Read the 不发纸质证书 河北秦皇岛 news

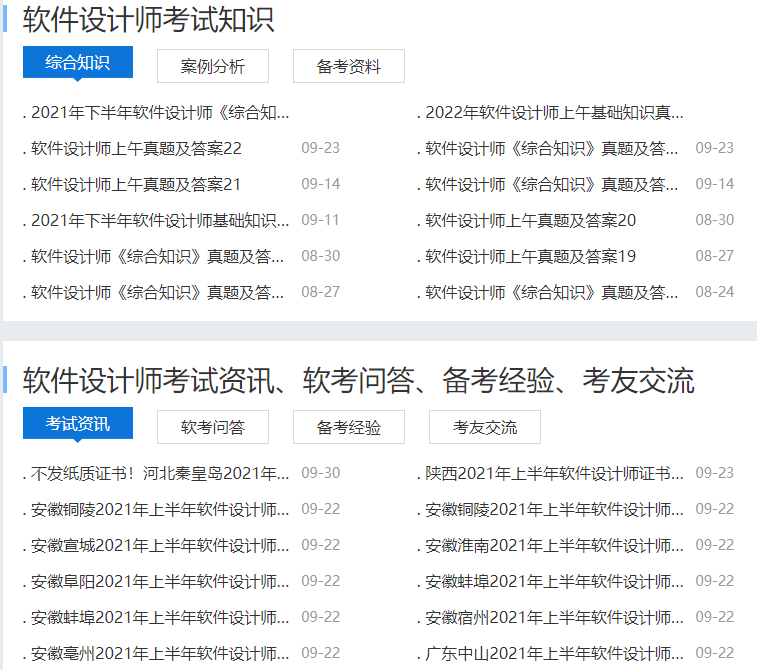pos(160,473)
